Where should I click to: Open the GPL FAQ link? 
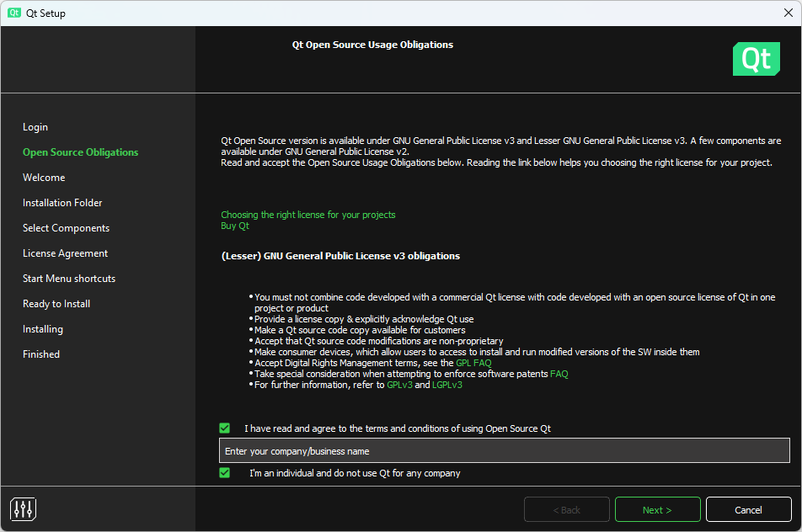[x=473, y=363]
